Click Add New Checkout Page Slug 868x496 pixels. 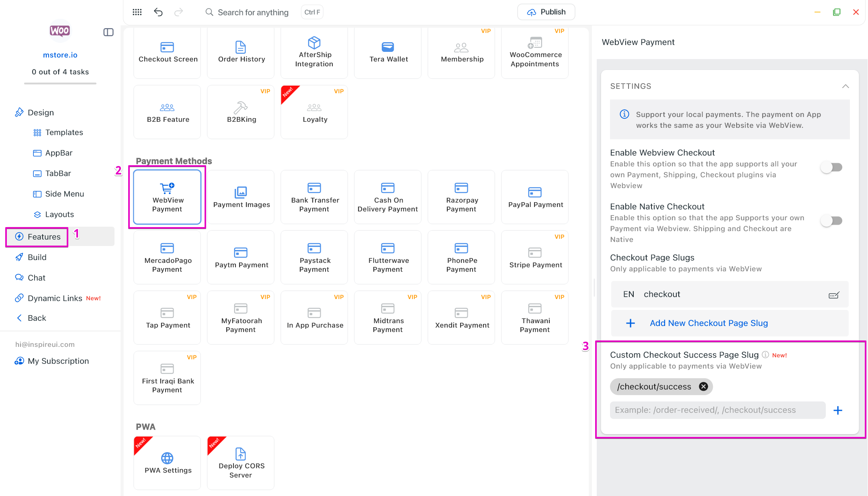(708, 323)
